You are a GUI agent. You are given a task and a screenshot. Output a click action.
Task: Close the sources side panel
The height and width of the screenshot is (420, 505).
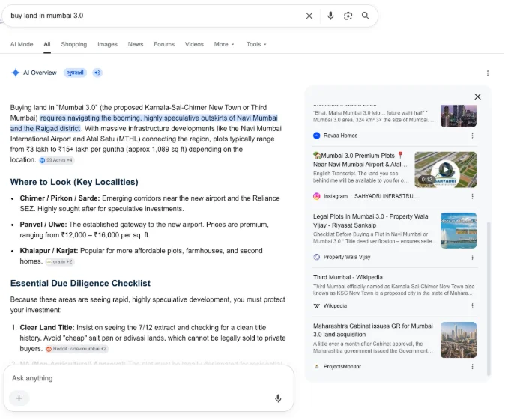click(477, 97)
